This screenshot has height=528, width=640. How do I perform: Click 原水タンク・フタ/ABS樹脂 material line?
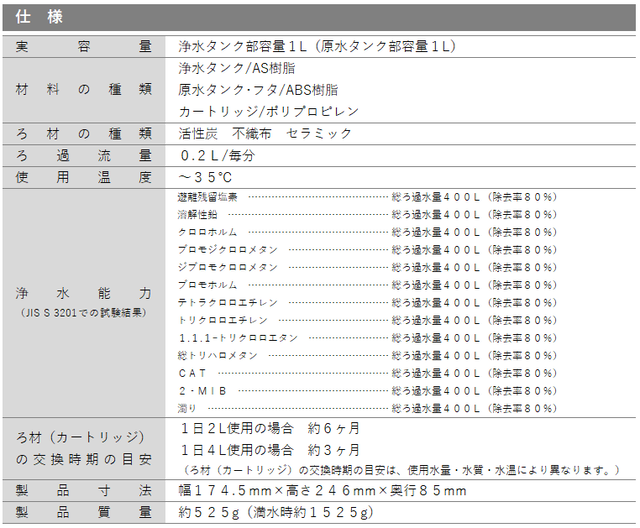[x=258, y=90]
